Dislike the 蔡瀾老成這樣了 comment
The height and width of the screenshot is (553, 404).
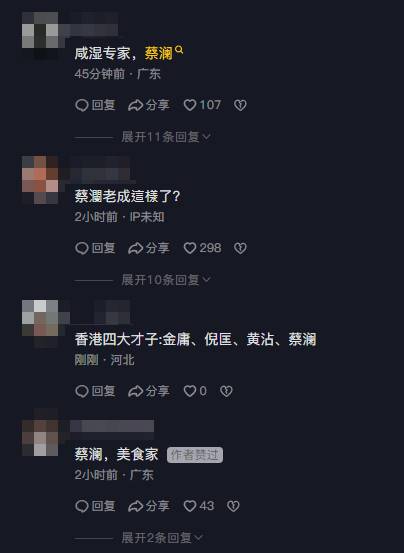tap(240, 248)
